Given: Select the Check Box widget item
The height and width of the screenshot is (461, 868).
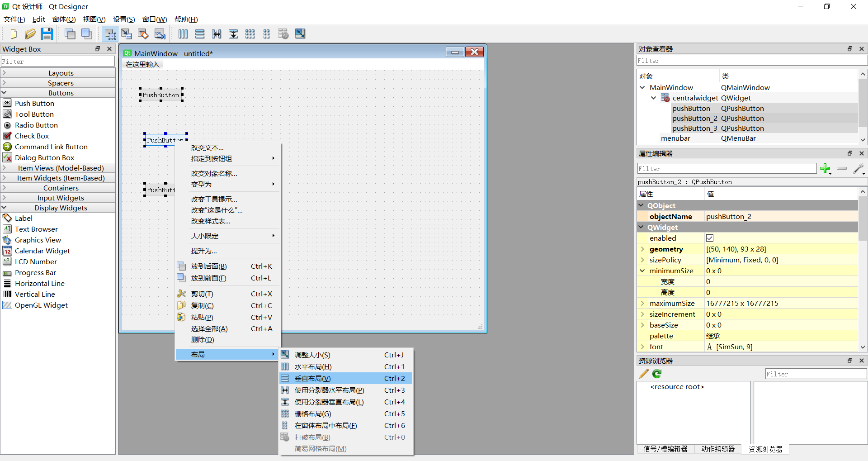Looking at the screenshot, I should click(32, 136).
